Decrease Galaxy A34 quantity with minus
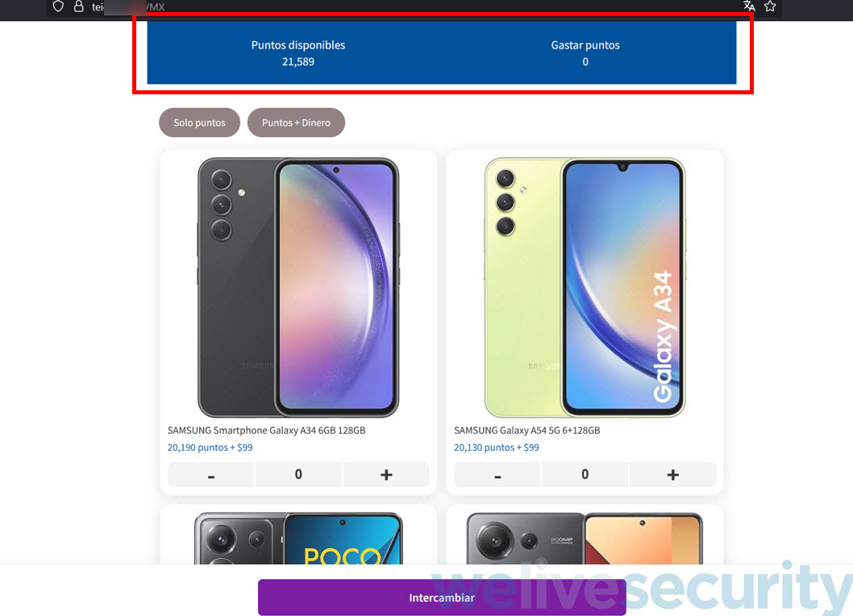 (211, 475)
